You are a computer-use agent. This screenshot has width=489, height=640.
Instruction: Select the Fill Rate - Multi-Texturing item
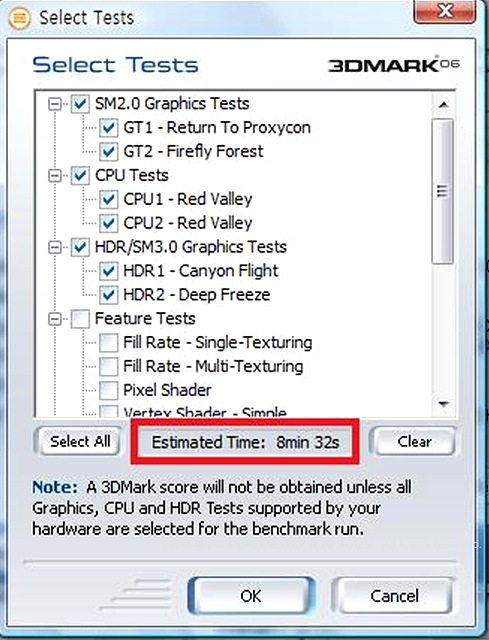click(x=213, y=366)
